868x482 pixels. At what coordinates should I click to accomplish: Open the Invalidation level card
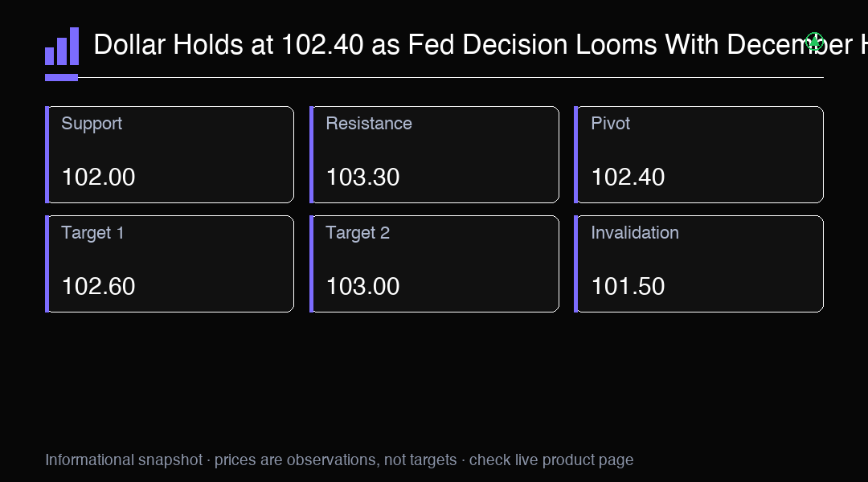(698, 264)
